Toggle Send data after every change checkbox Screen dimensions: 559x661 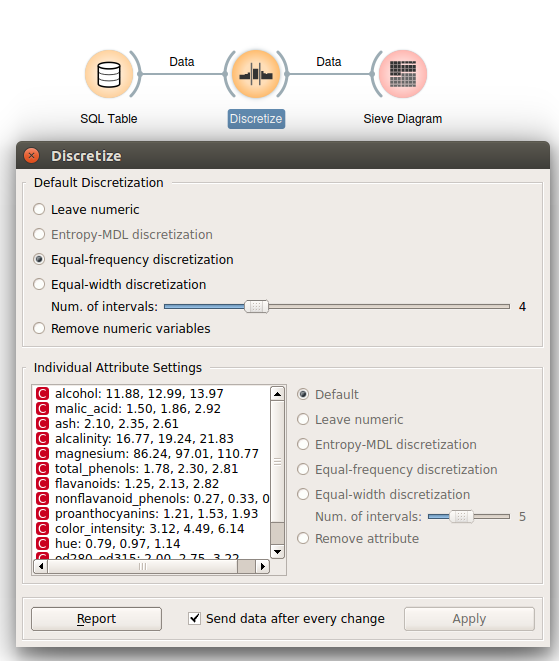click(x=194, y=618)
